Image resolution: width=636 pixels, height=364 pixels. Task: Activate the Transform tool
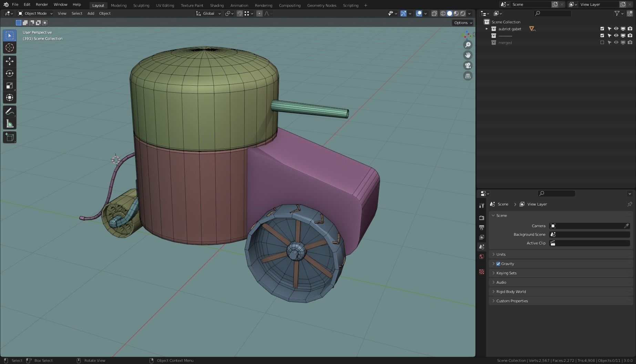click(10, 97)
